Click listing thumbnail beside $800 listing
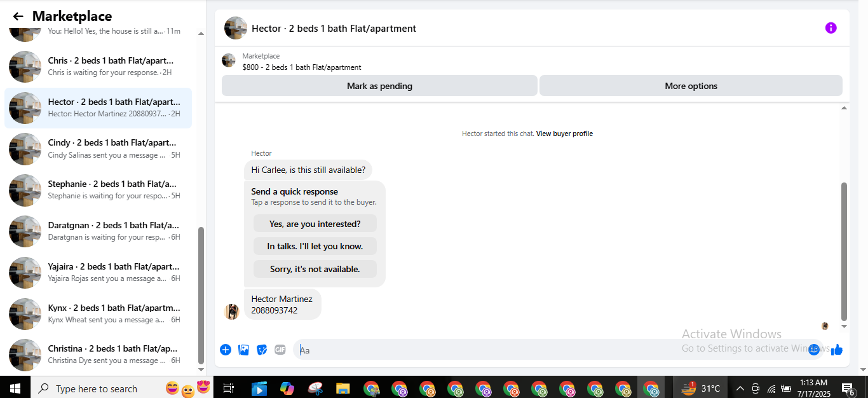Image resolution: width=868 pixels, height=398 pixels. [229, 60]
